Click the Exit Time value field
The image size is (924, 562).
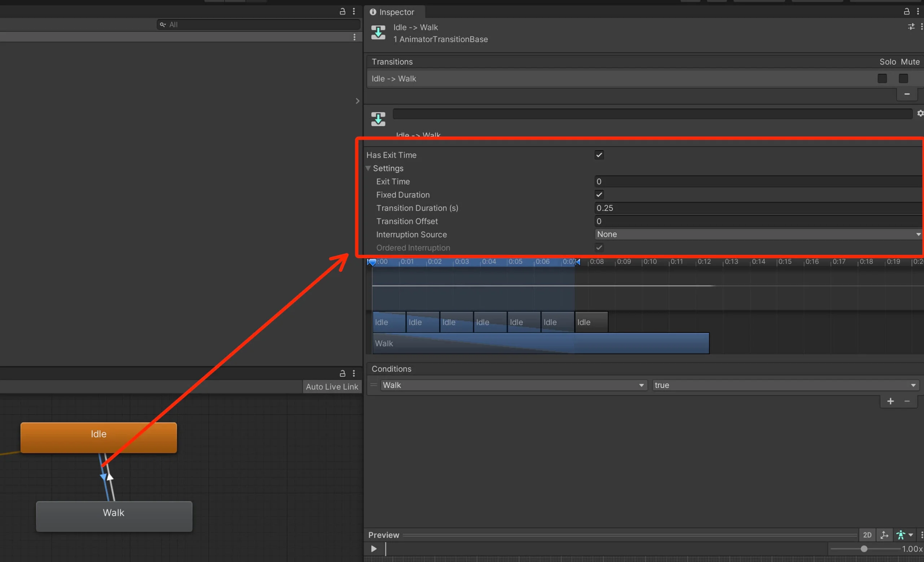click(758, 182)
